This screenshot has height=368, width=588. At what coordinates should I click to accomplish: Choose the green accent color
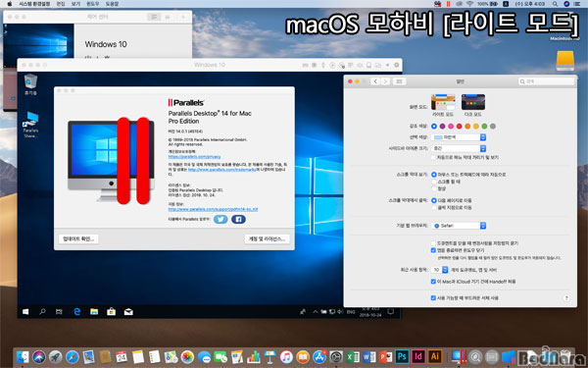(484, 127)
